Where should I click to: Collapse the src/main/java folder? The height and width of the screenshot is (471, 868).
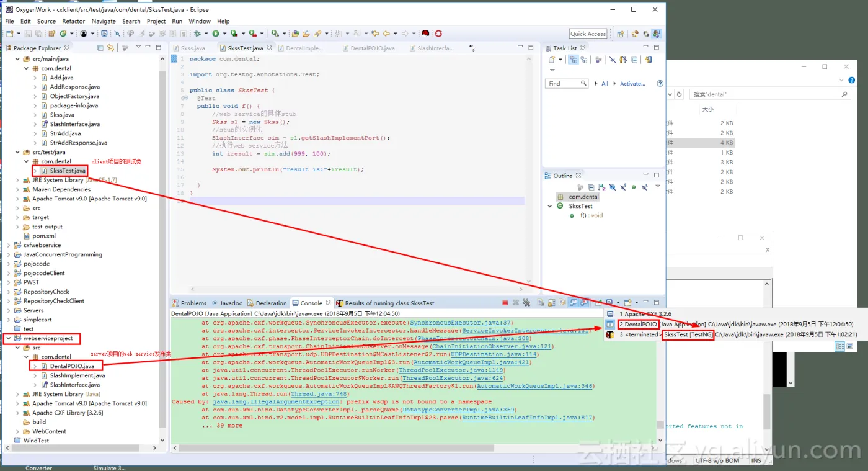[x=17, y=59]
